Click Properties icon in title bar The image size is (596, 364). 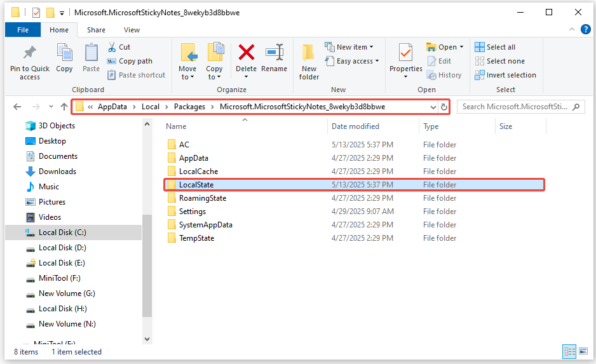coord(36,13)
